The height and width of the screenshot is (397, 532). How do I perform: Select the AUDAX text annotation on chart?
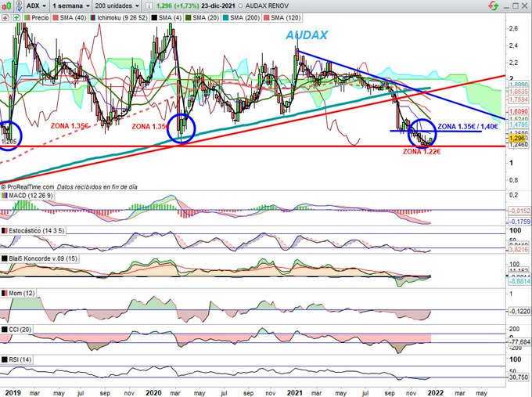click(x=307, y=35)
